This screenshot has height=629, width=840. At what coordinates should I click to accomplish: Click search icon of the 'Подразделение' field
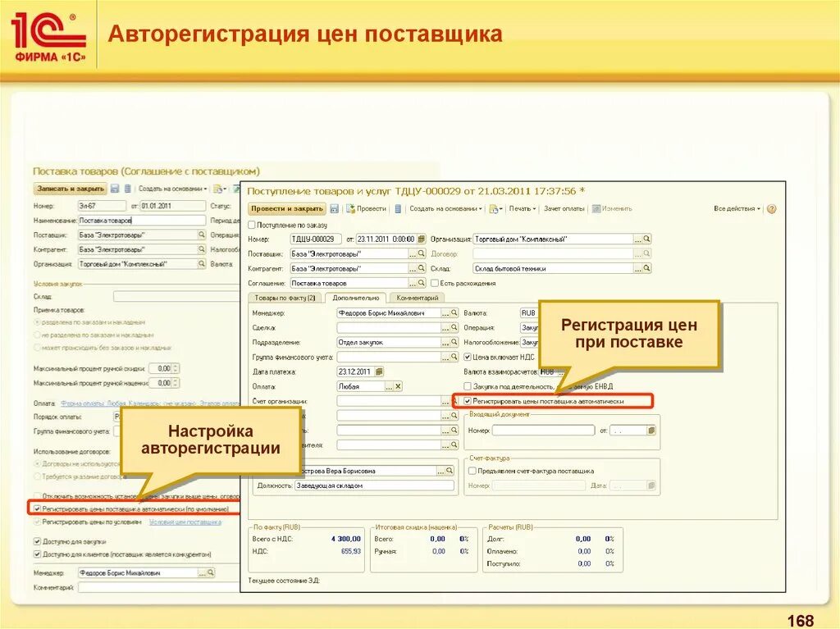tap(454, 342)
